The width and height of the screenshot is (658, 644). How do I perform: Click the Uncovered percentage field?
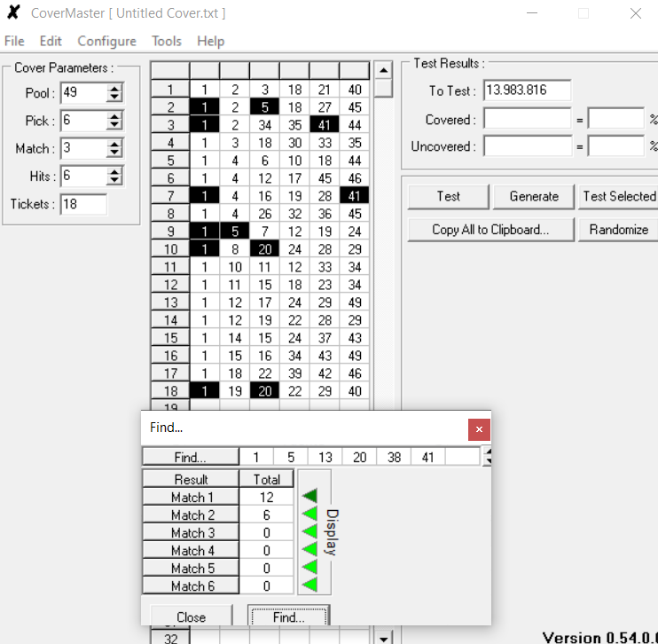pos(616,145)
